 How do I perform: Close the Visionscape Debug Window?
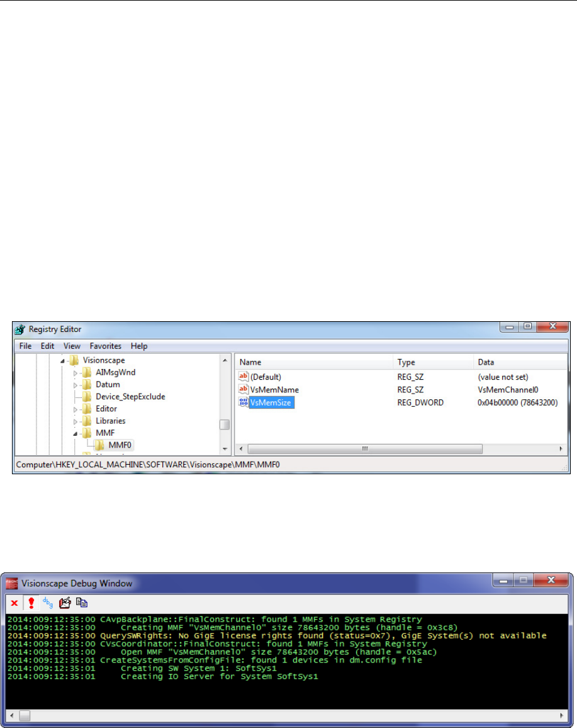[551, 580]
